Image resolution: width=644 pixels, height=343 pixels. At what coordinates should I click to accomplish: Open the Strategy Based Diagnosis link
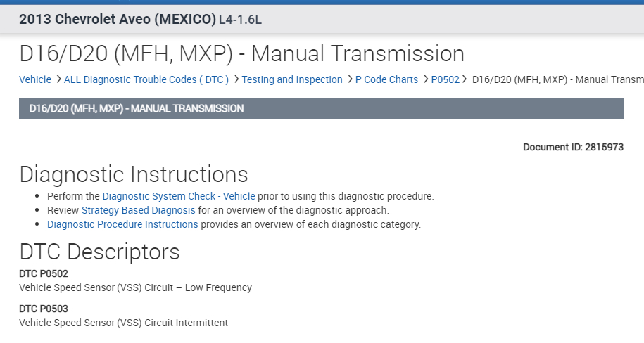(x=139, y=210)
